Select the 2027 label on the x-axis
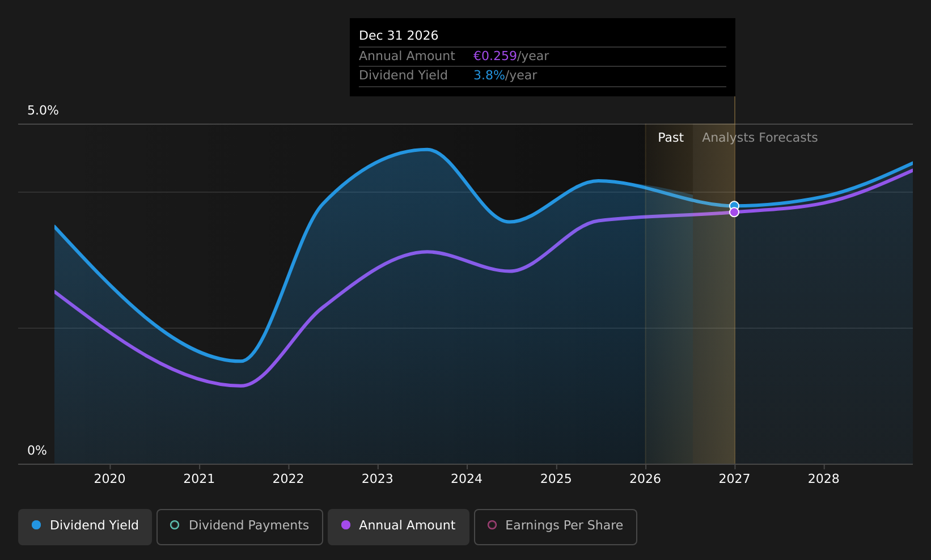Screen dimensions: 931x560 (734, 479)
